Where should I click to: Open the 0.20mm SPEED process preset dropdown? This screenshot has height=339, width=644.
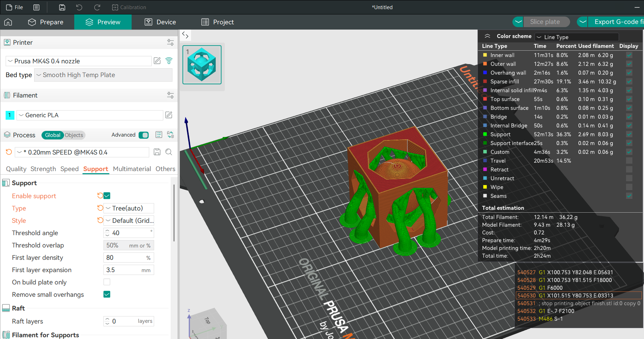pyautogui.click(x=82, y=152)
